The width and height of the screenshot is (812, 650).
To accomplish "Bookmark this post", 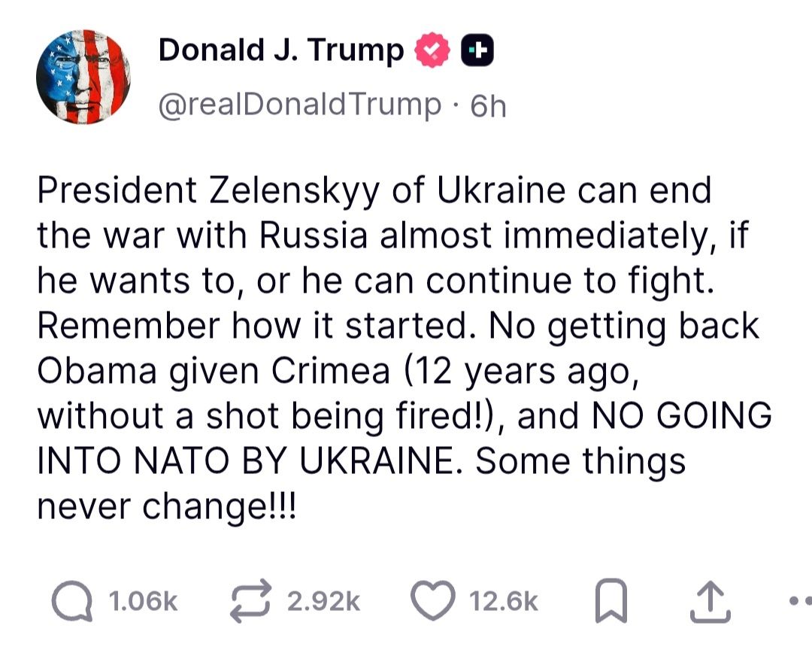I will pos(610,601).
